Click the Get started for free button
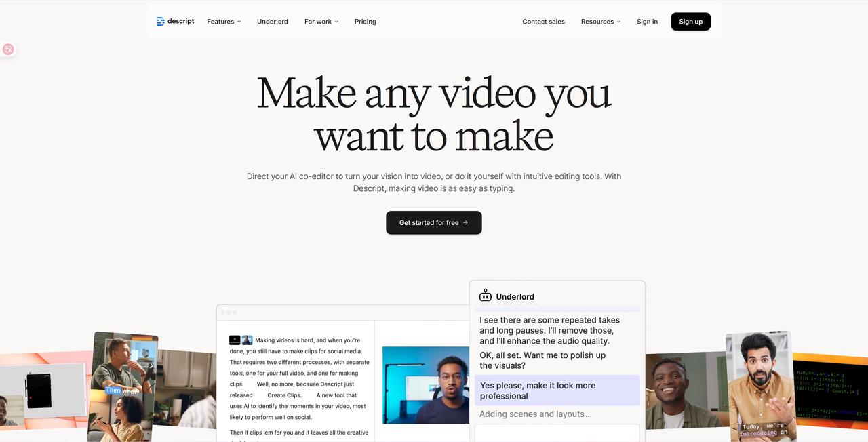 pos(434,222)
